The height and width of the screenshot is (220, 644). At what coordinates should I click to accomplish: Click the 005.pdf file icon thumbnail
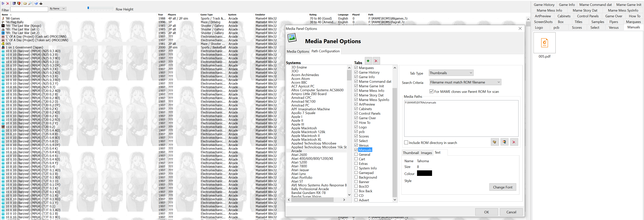click(x=544, y=43)
